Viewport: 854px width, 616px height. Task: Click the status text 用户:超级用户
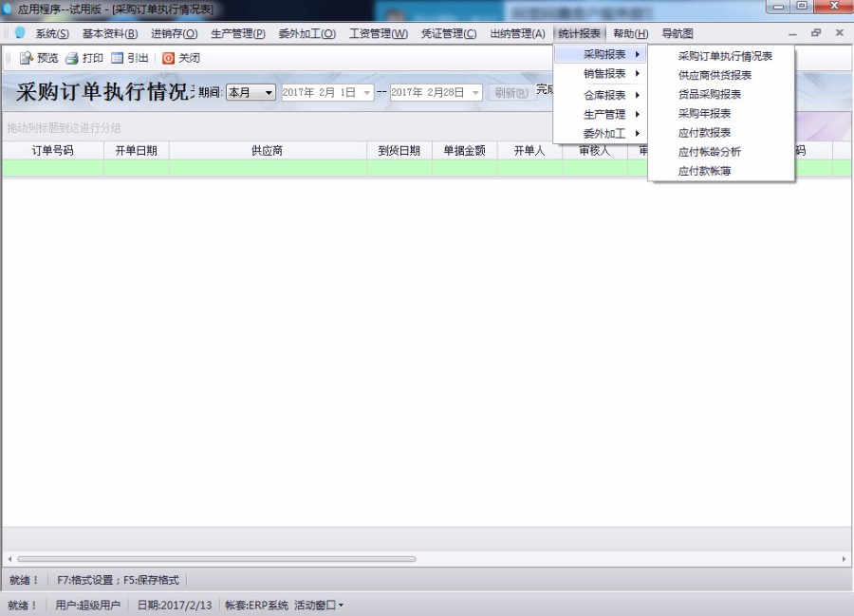click(x=87, y=606)
